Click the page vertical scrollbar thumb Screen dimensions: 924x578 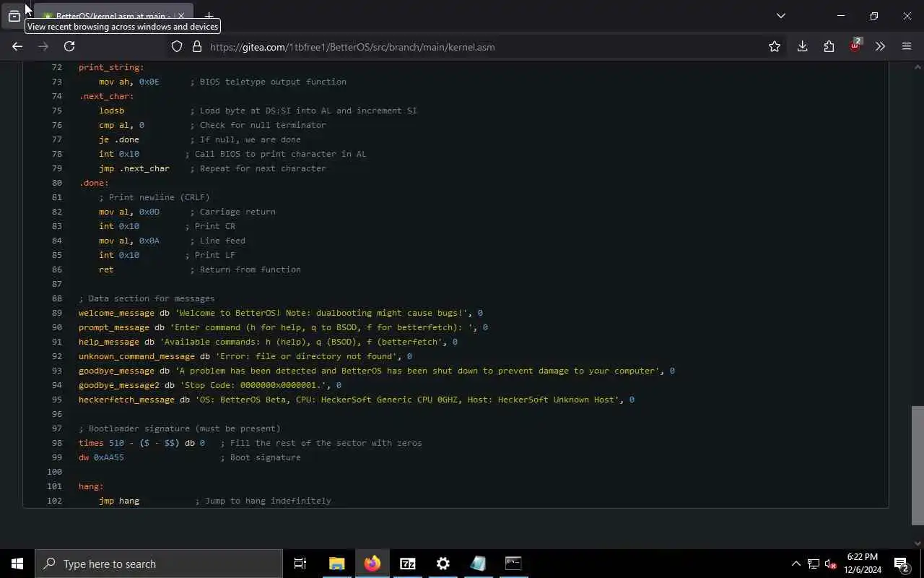click(918, 465)
